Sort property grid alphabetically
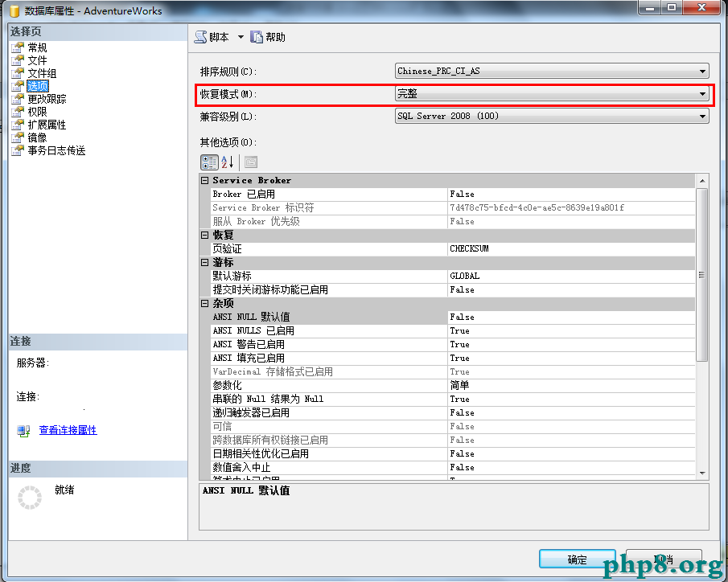 pos(227,162)
